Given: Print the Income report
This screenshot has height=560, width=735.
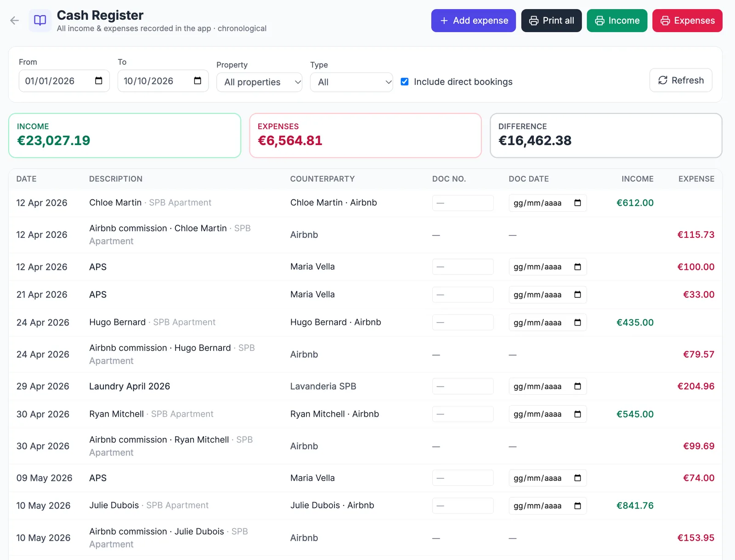Looking at the screenshot, I should 617,21.
